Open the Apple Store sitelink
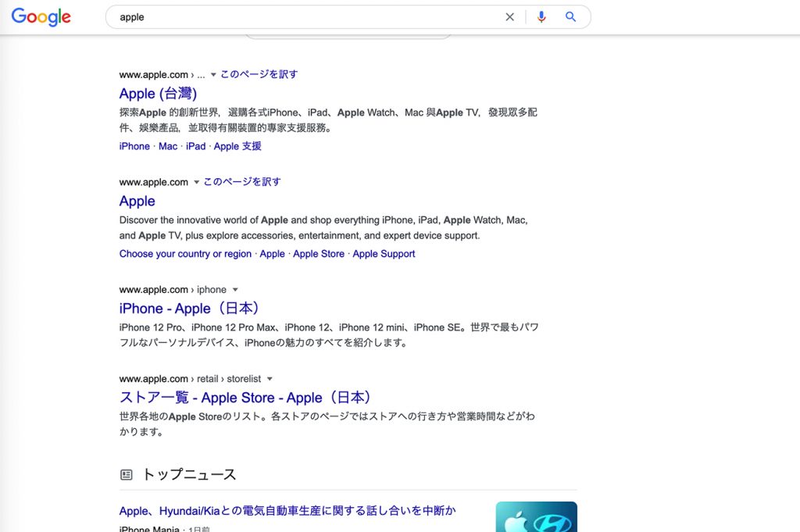 319,254
